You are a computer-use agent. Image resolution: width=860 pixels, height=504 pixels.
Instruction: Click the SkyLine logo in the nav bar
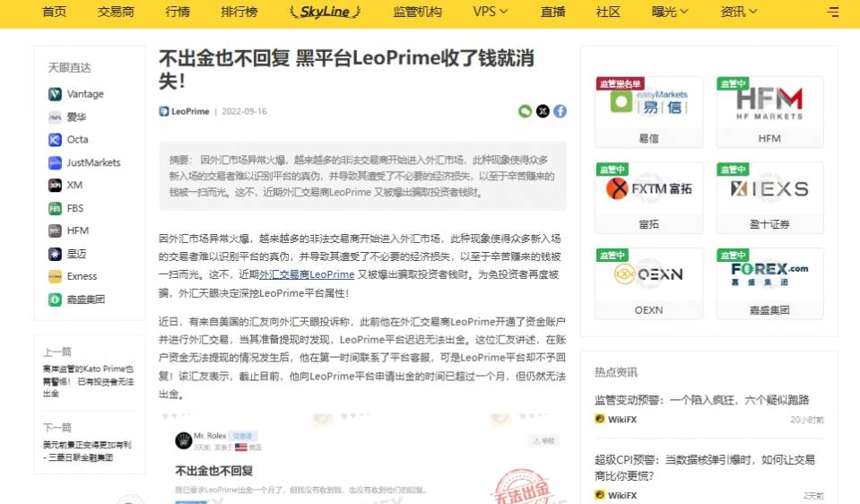[326, 12]
